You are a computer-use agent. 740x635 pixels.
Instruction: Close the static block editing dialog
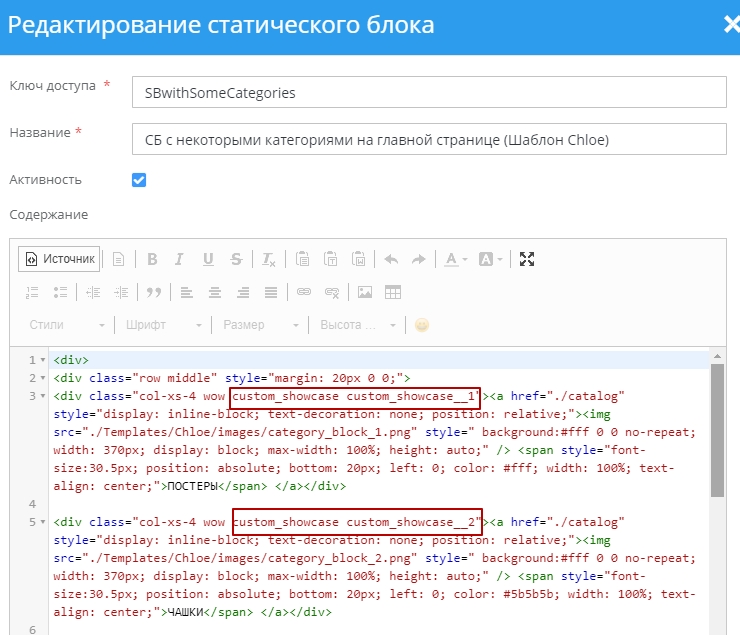[x=731, y=25]
